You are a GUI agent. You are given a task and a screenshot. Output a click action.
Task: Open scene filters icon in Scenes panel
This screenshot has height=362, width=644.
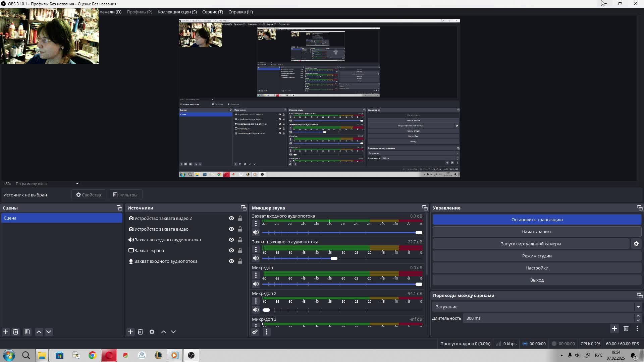(27, 332)
